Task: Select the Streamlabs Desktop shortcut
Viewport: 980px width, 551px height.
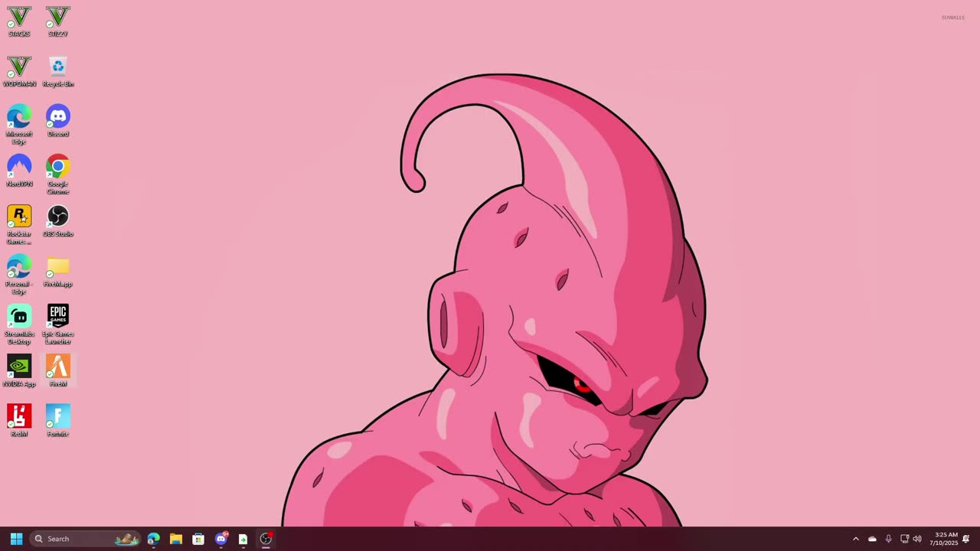Action: click(19, 324)
